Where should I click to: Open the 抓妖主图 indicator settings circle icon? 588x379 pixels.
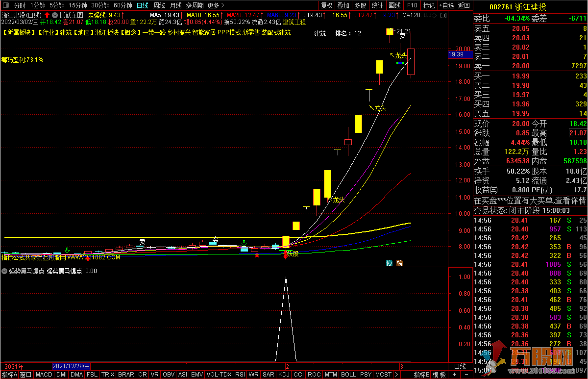click(x=55, y=15)
